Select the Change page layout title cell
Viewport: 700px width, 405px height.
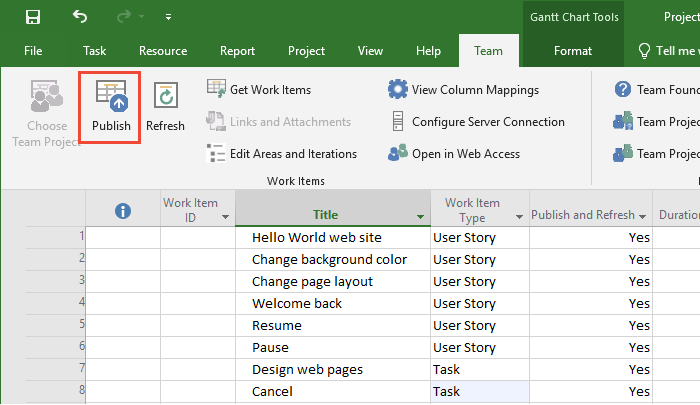tap(333, 281)
